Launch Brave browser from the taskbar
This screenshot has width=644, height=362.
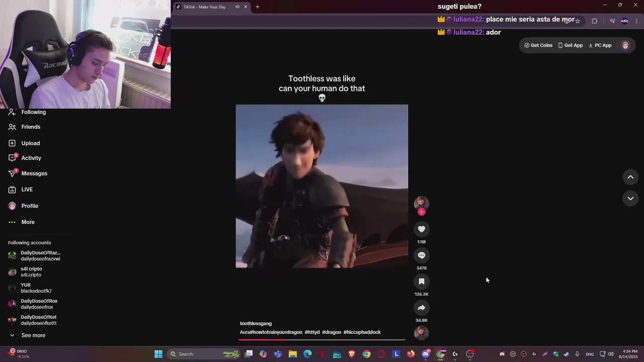(x=352, y=354)
